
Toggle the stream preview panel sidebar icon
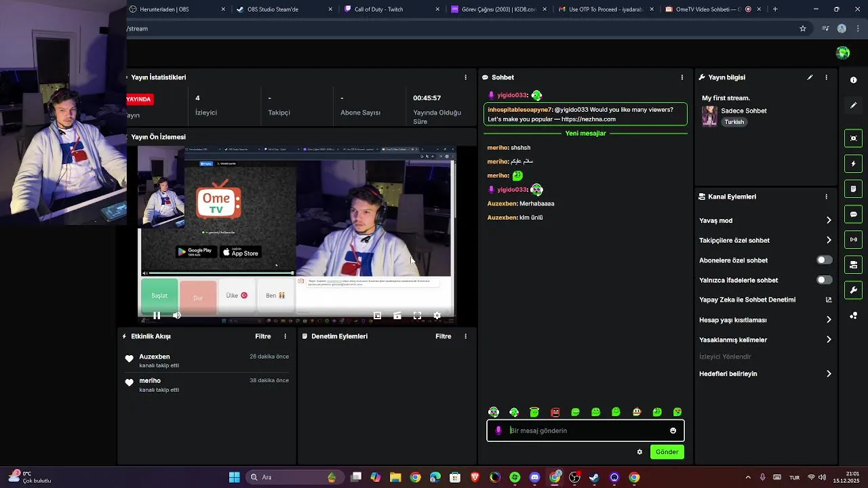(853, 138)
